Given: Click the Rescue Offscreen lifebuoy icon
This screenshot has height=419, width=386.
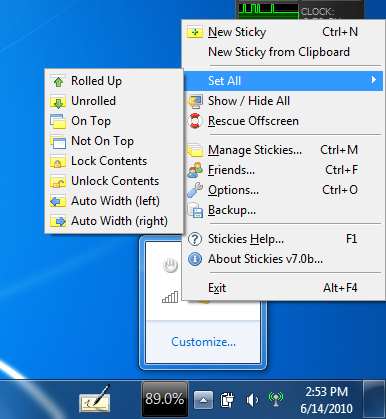Looking at the screenshot, I should point(195,121).
